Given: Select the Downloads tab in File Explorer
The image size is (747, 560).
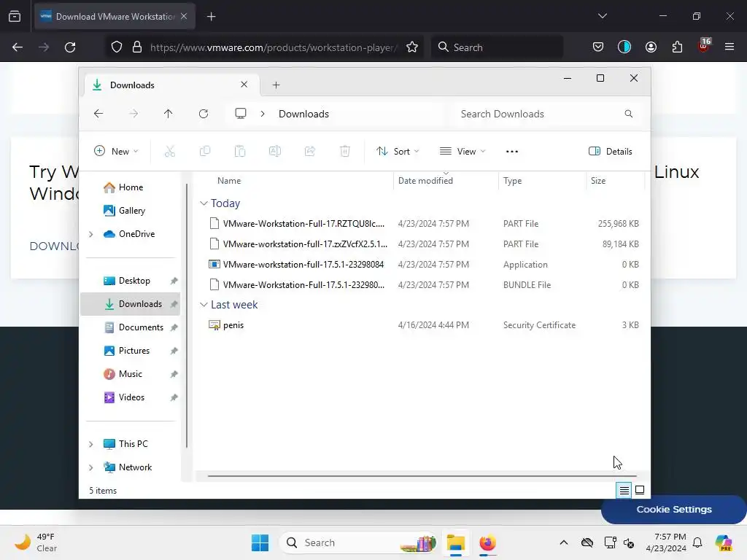Looking at the screenshot, I should point(172,85).
